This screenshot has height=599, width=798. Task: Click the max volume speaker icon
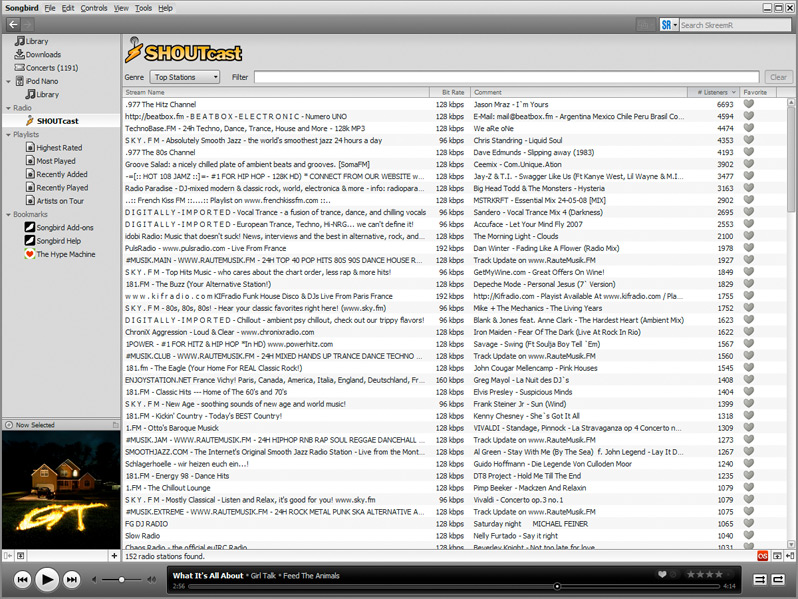pos(151,579)
